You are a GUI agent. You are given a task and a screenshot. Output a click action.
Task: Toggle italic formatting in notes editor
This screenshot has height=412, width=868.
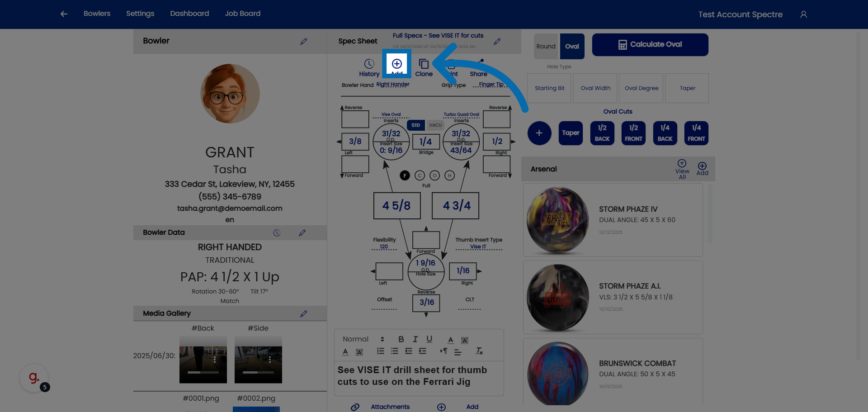[x=415, y=339]
